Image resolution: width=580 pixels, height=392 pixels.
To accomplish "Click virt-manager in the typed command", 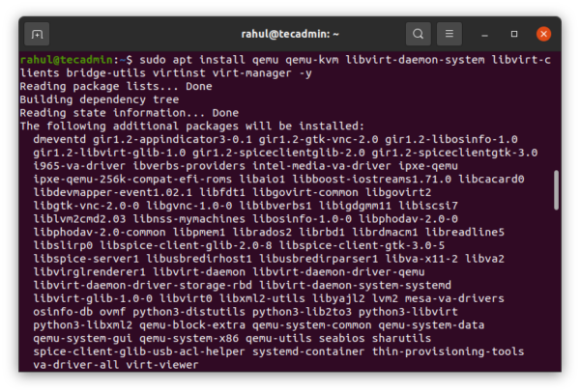I will click(252, 72).
